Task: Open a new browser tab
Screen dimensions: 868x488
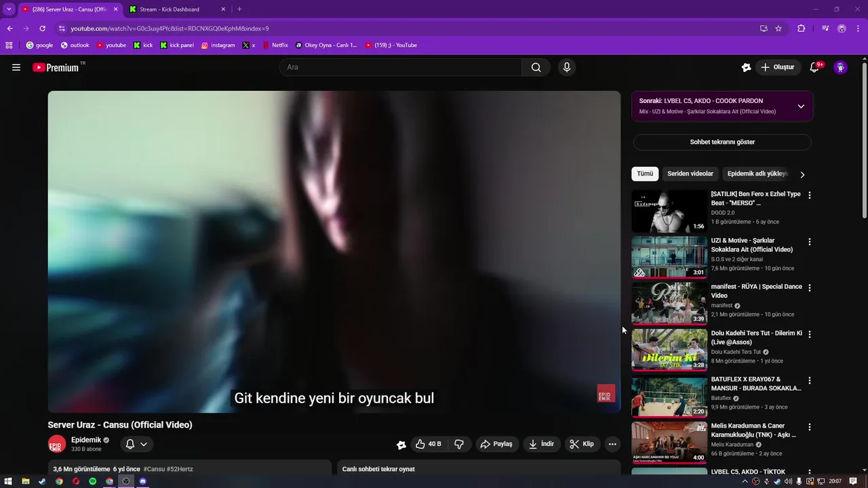Action: [x=239, y=9]
